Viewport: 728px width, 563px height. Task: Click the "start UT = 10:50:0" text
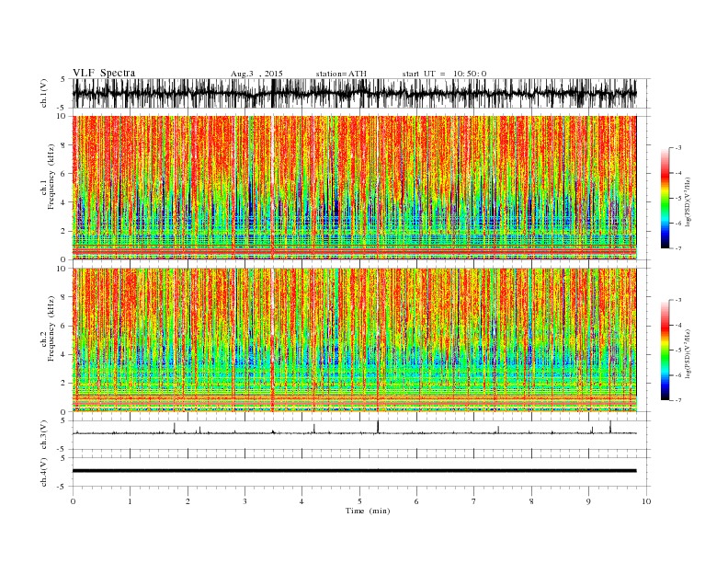[444, 74]
